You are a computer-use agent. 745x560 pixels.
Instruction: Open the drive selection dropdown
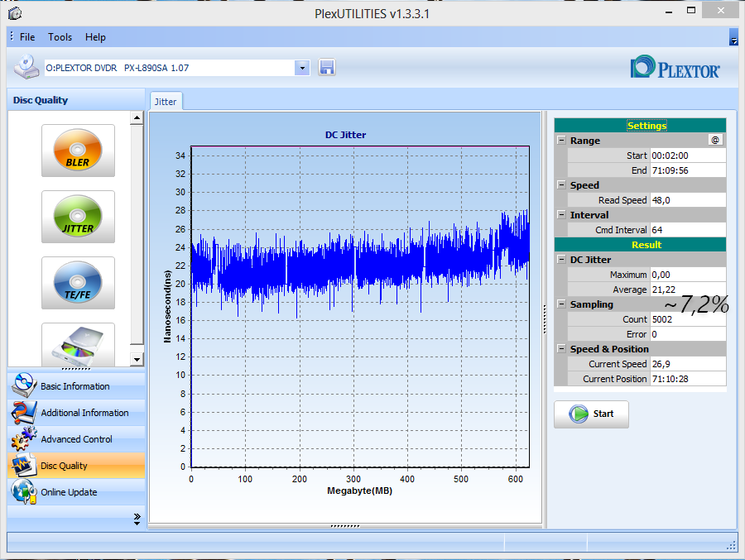(302, 68)
